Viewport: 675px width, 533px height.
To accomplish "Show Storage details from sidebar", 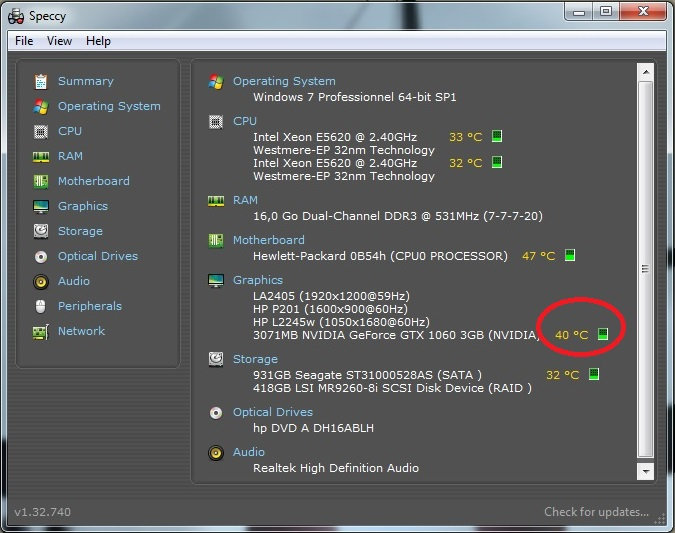I will pos(81,231).
